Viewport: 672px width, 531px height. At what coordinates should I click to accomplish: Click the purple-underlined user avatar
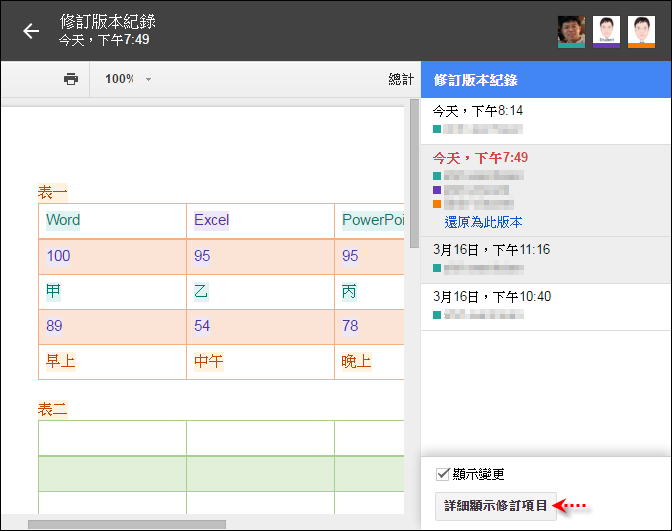coord(606,32)
